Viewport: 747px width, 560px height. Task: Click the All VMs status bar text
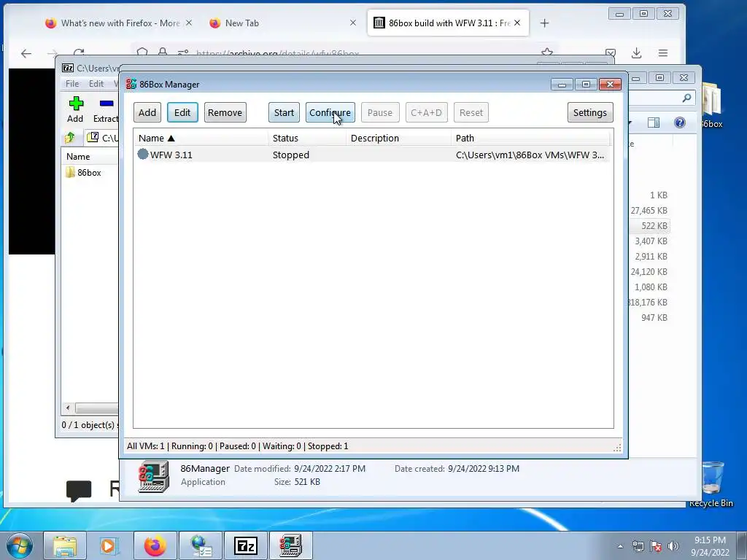(x=145, y=446)
